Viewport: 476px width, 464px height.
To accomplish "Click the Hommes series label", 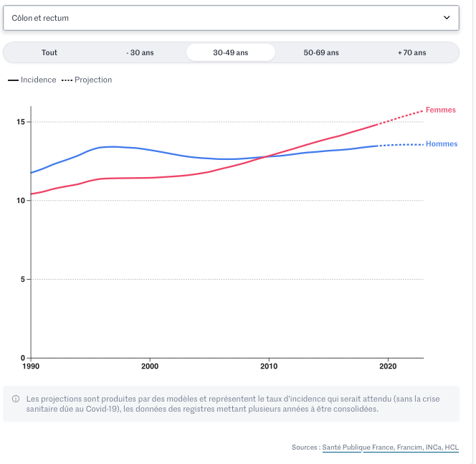I will point(442,144).
